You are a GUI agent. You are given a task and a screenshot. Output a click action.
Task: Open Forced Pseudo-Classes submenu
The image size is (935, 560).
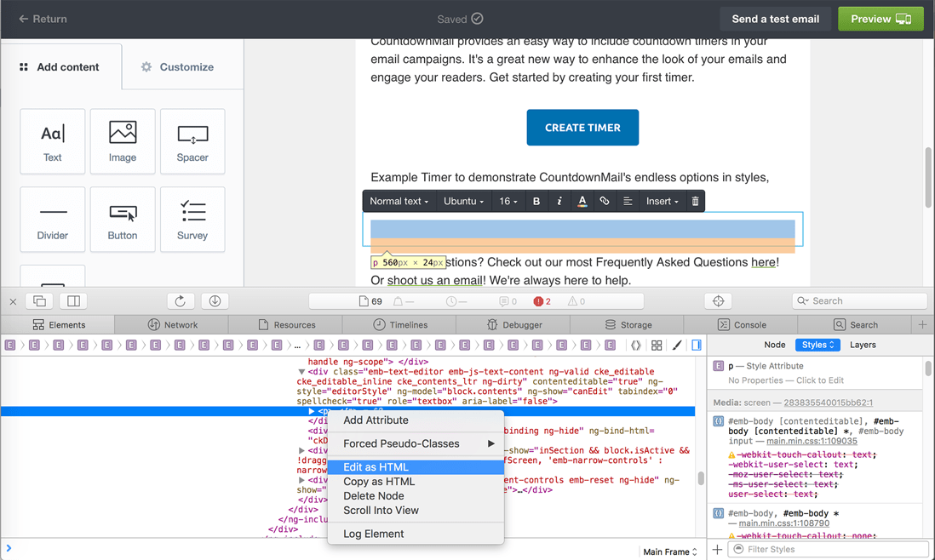416,444
